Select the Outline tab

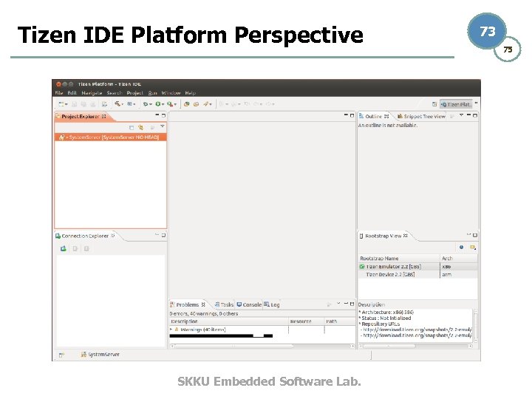tap(374, 117)
